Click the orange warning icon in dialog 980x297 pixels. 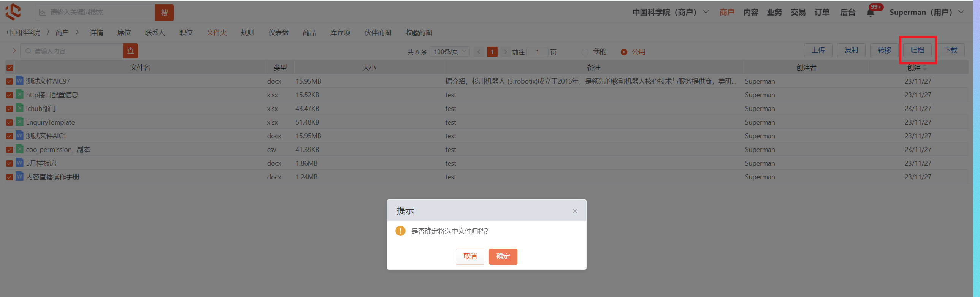(400, 231)
